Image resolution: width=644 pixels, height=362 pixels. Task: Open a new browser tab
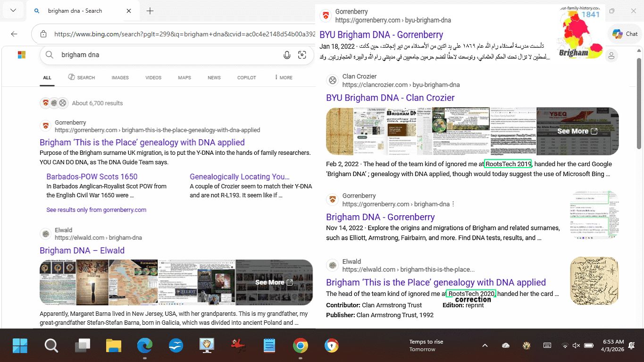pyautogui.click(x=150, y=11)
